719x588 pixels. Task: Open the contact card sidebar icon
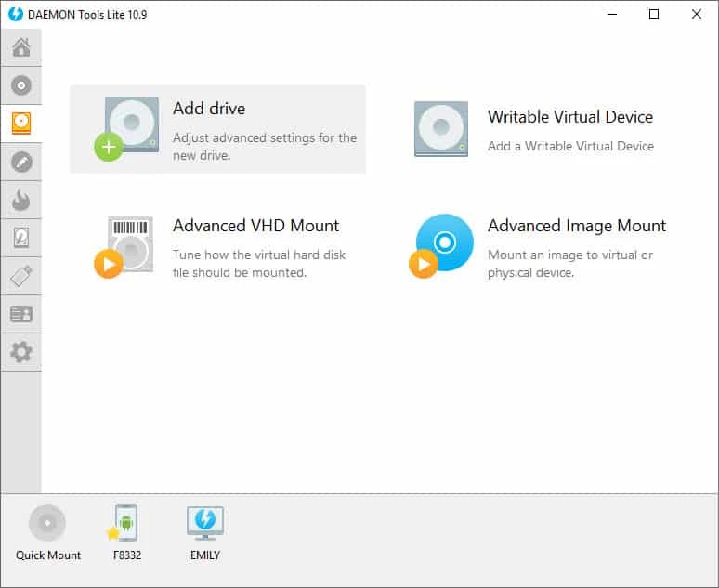(20, 314)
